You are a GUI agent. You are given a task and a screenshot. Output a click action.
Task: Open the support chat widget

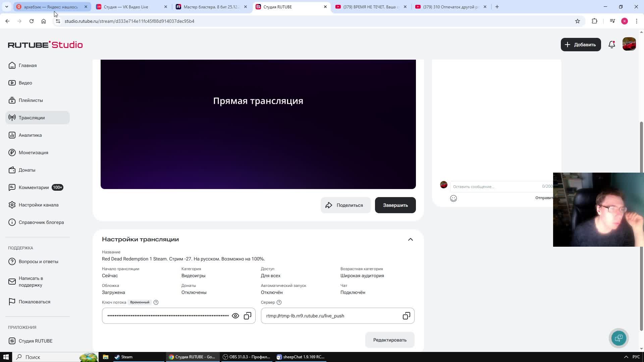619,338
